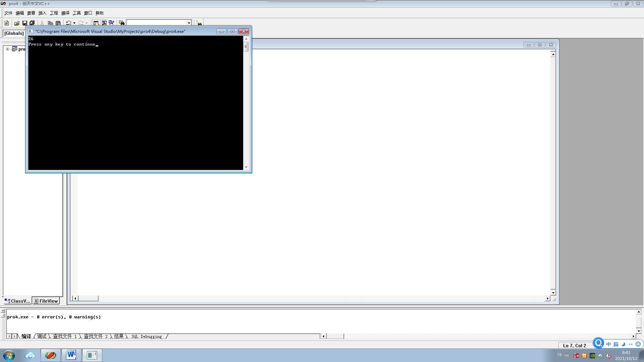
Task: Click the Open file folder icon
Action: click(17, 23)
